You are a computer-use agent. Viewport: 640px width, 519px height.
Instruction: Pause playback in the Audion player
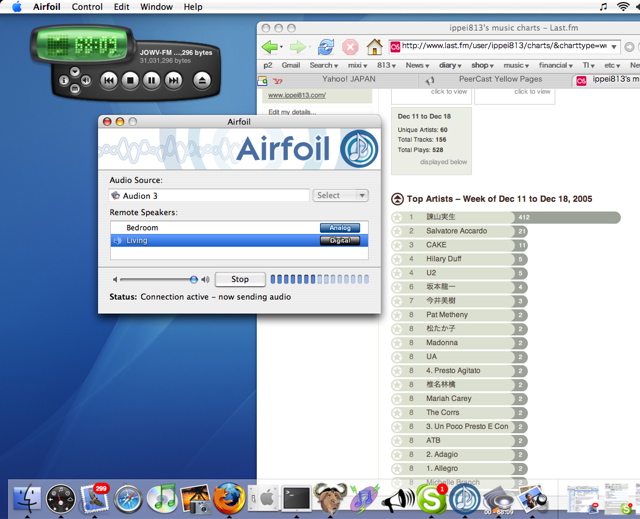pos(152,80)
